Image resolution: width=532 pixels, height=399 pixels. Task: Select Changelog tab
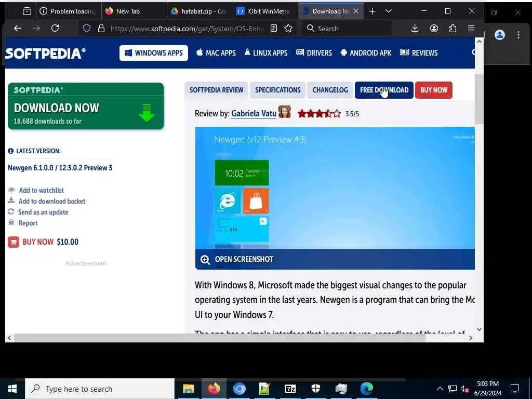330,90
